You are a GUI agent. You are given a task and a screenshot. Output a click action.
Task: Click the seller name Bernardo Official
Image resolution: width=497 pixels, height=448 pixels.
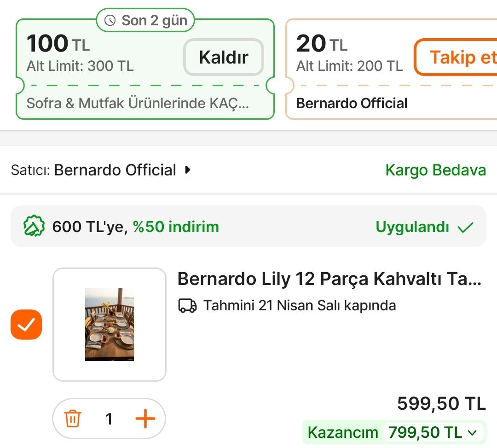(x=115, y=170)
